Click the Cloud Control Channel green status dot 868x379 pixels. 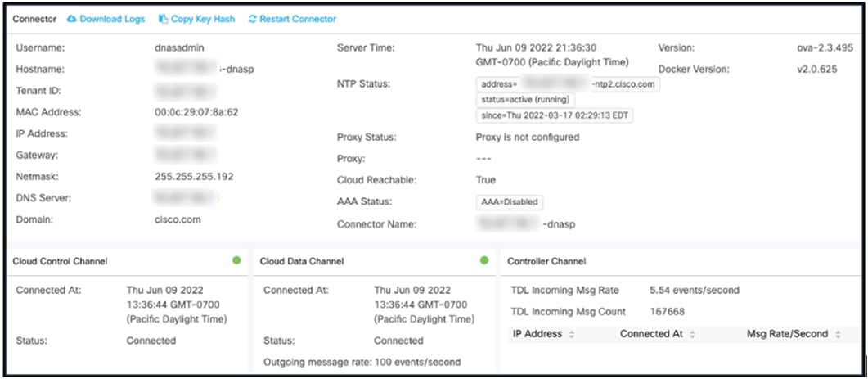(x=237, y=260)
